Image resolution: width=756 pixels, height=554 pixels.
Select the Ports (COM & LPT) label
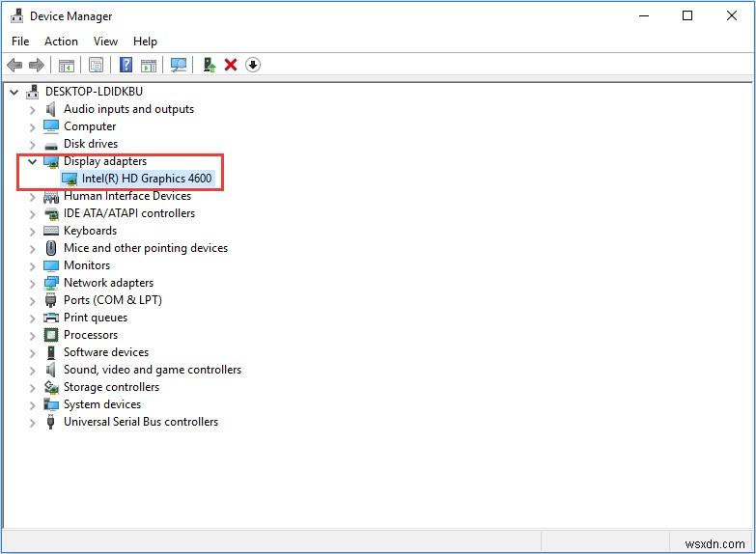point(113,300)
